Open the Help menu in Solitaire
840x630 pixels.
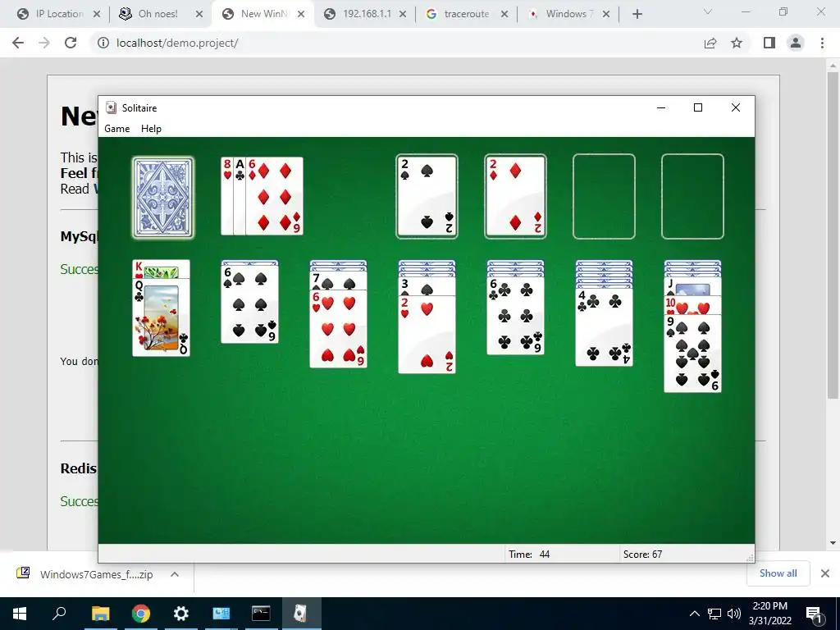pos(151,129)
